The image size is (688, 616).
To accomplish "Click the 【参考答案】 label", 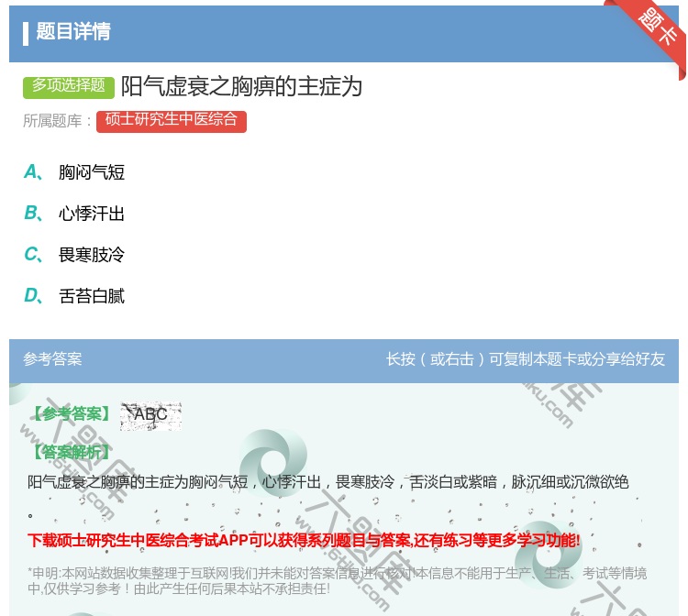I will click(x=72, y=413).
